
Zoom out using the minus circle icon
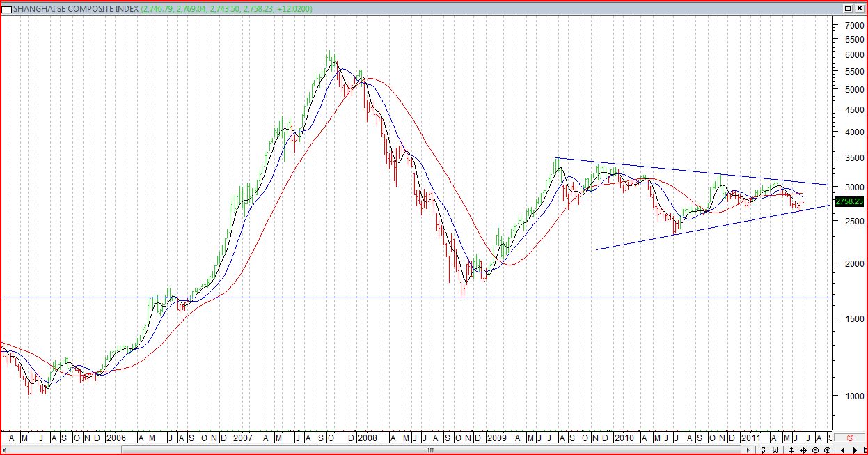click(x=815, y=450)
